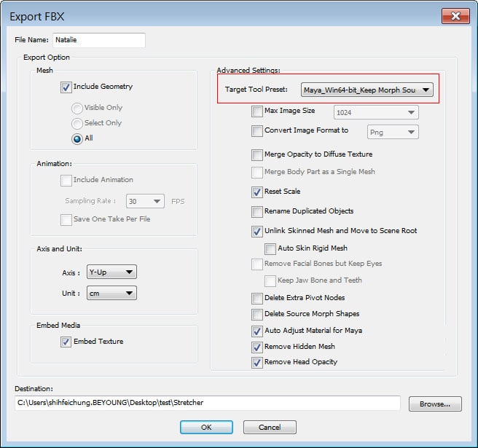Viewport: 478px width, 448px height.
Task: Toggle the Include Geometry checkbox
Action: 66,87
